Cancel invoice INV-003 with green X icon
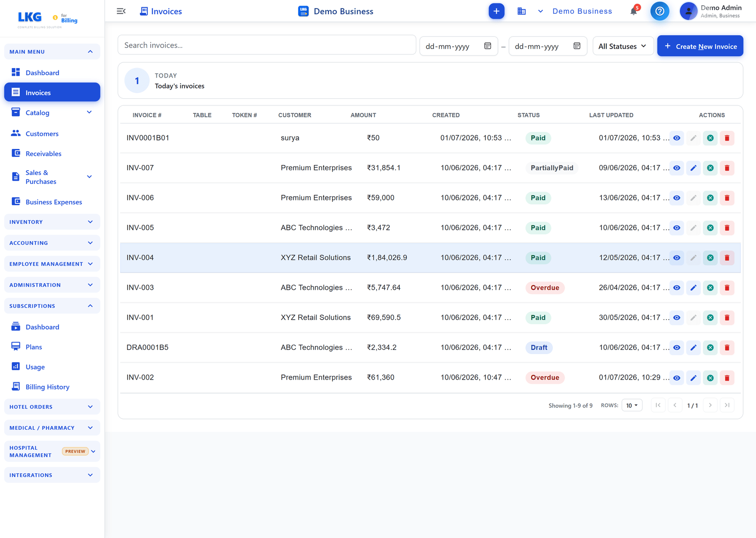 pos(710,287)
